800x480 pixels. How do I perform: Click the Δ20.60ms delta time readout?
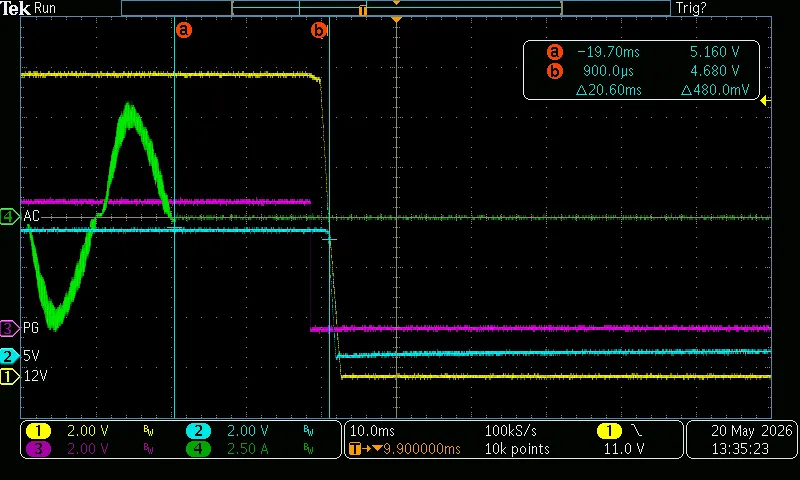click(608, 90)
